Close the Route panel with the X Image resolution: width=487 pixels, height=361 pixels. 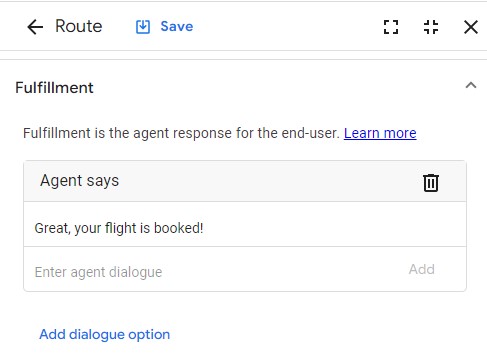tap(471, 27)
